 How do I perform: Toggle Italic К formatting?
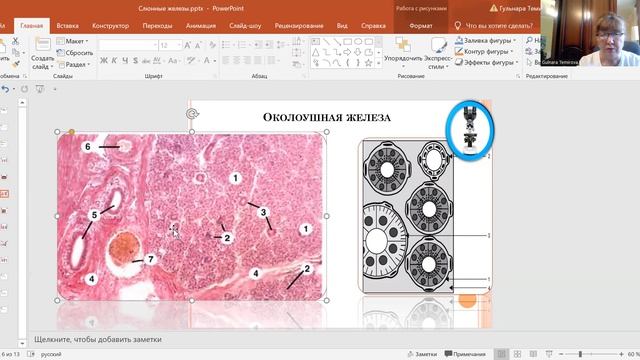click(x=114, y=60)
